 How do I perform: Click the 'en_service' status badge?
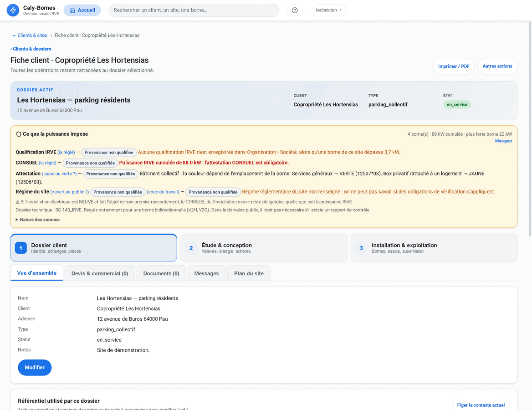point(457,104)
